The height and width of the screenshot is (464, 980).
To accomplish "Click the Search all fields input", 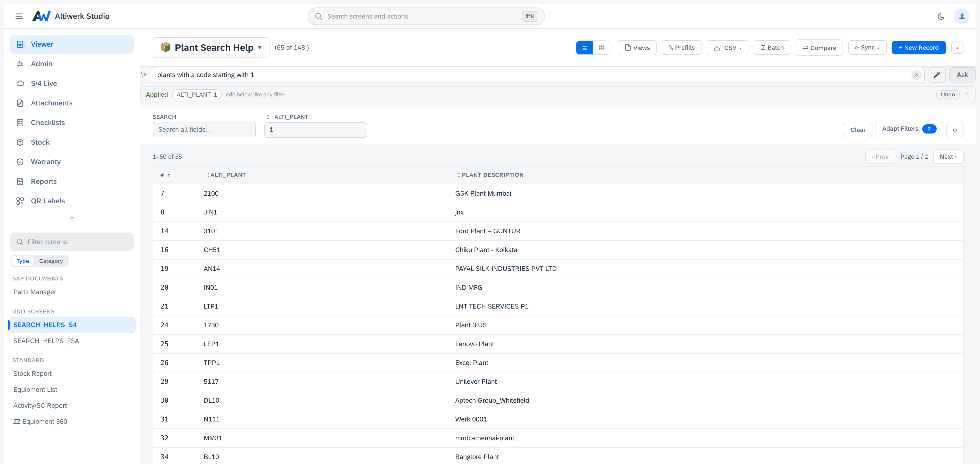I will coord(204,130).
